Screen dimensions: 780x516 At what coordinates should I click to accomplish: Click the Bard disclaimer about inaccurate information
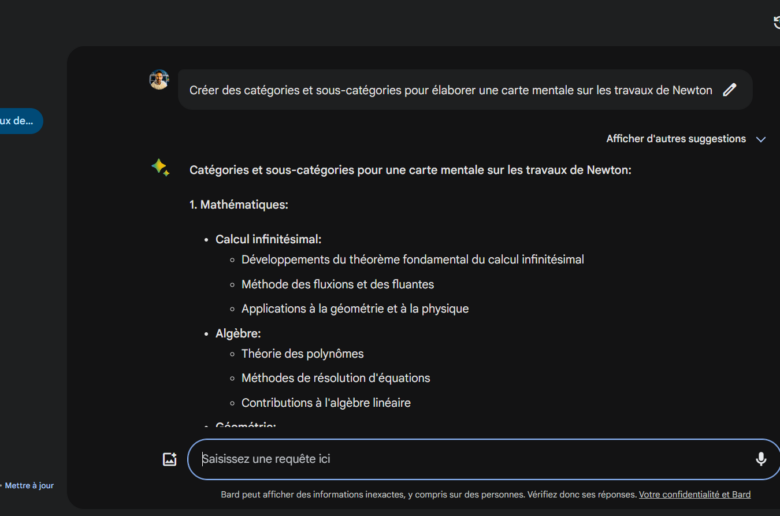[428, 494]
